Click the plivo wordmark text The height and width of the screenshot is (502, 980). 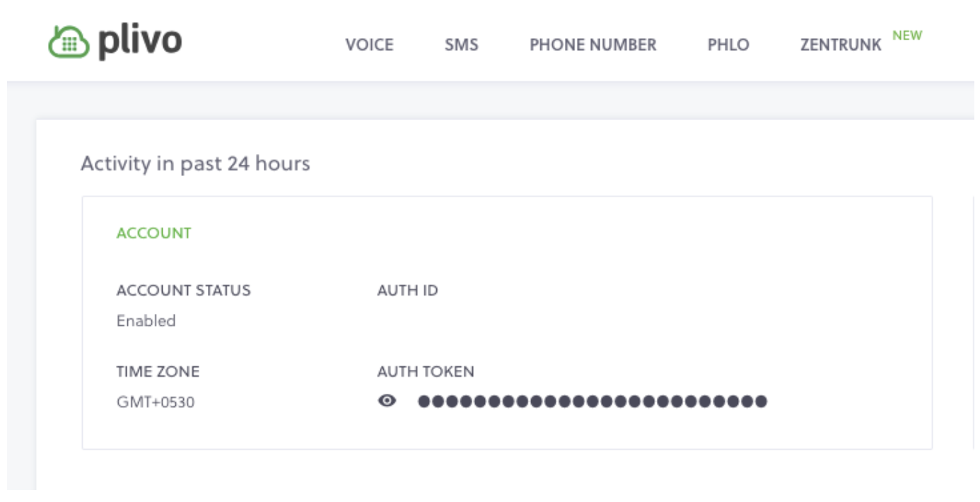coord(140,42)
